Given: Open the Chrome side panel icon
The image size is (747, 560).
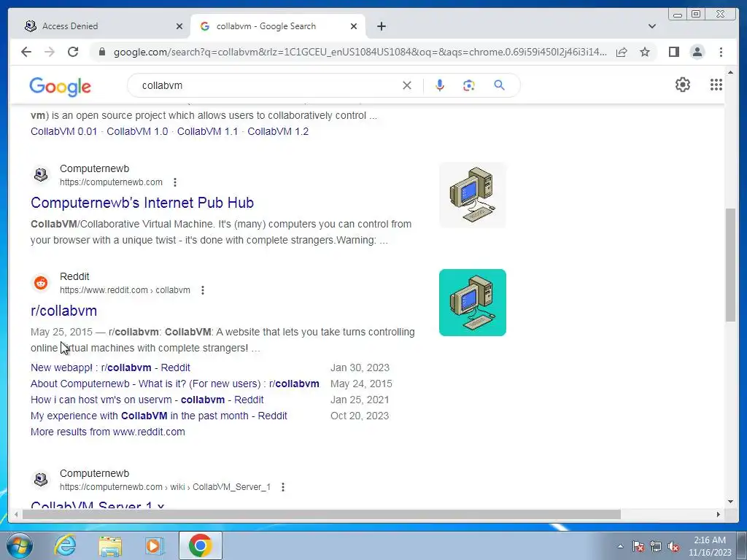Looking at the screenshot, I should point(673,52).
